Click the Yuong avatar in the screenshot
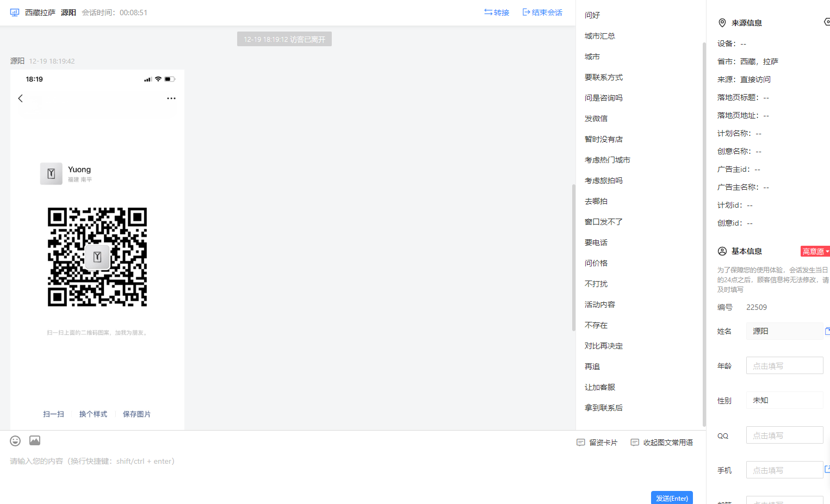Screen dimensions: 830x504 (51, 173)
